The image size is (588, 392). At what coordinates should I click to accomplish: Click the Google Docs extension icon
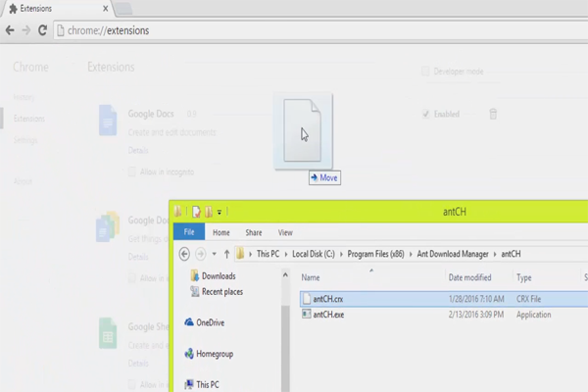[108, 120]
